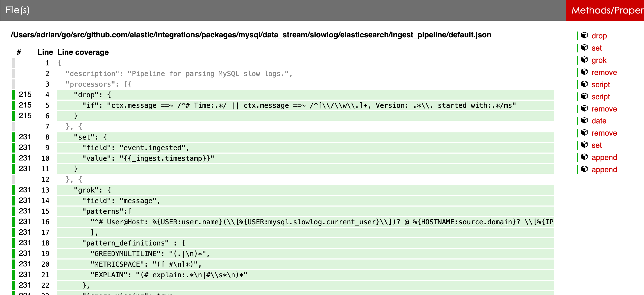
Task: Click cube icon beside last append entry
Action: pos(584,169)
